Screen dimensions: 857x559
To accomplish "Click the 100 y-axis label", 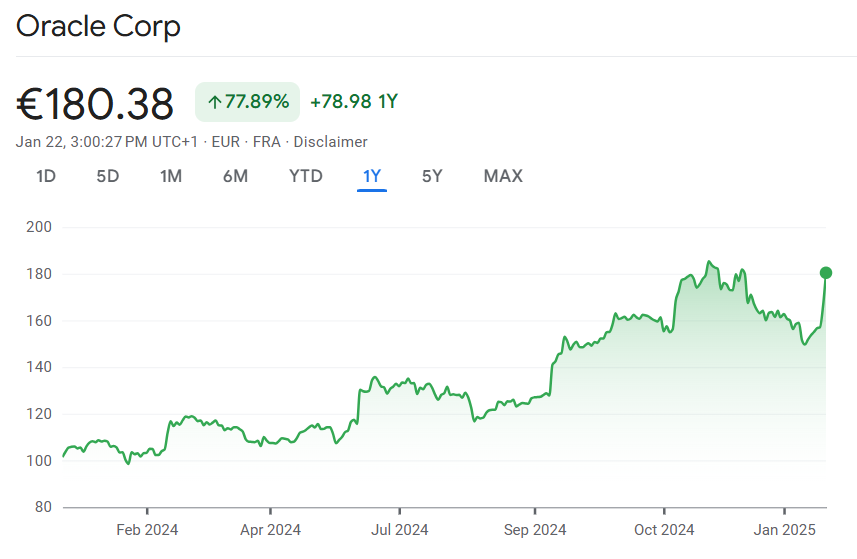I will coord(39,461).
